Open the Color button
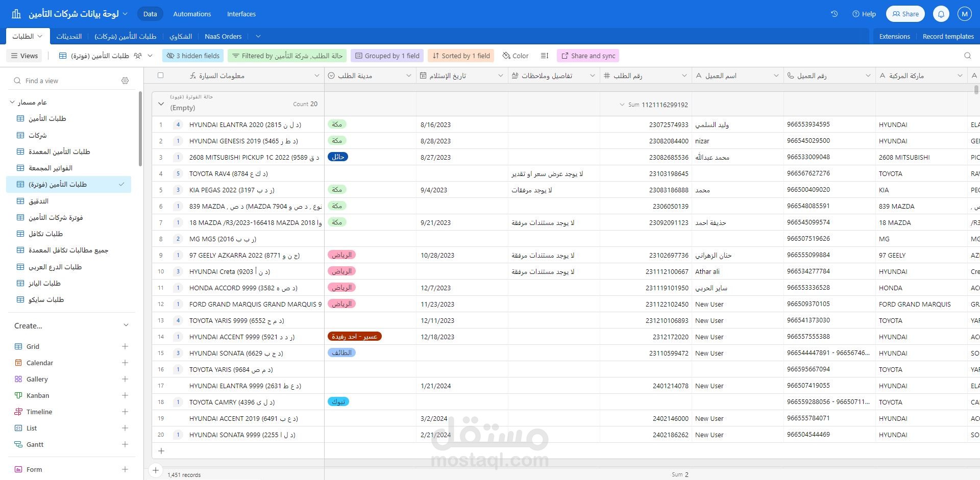This screenshot has width=980, height=480. point(516,56)
